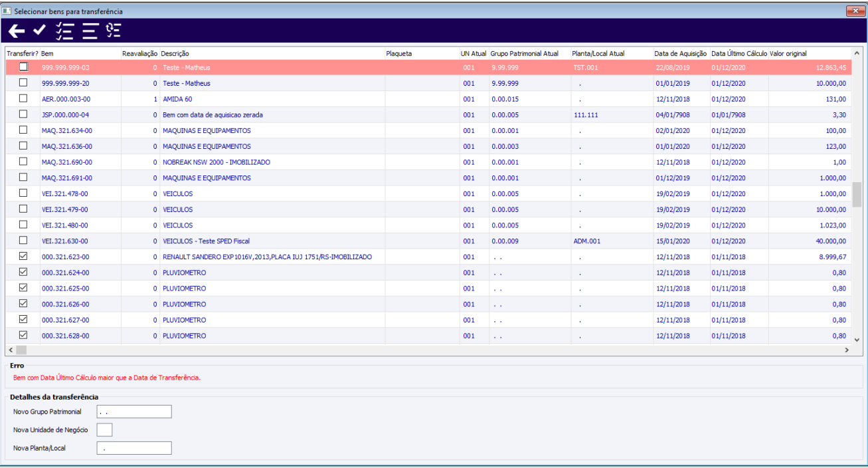
Task: Click the ADM.001 planta/local cell
Action: (x=612, y=241)
